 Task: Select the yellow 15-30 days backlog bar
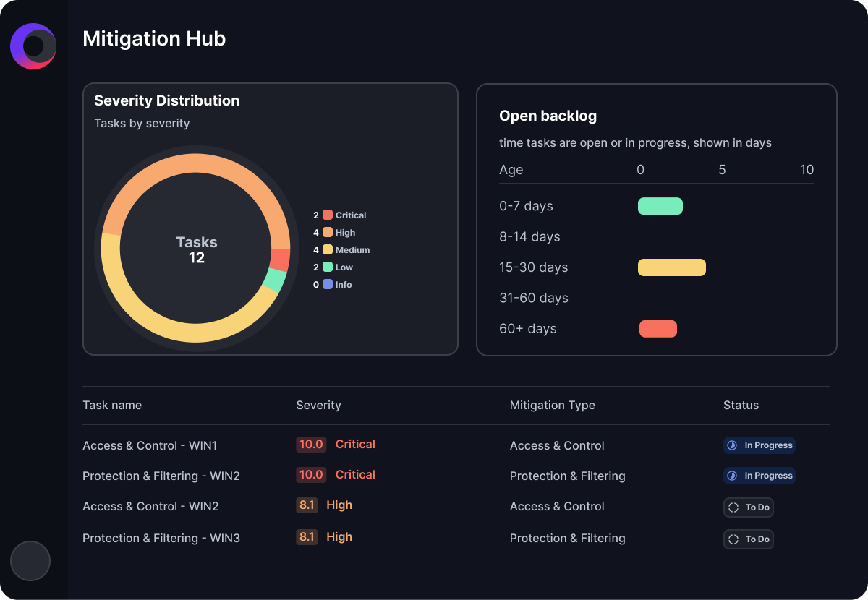[x=672, y=267]
